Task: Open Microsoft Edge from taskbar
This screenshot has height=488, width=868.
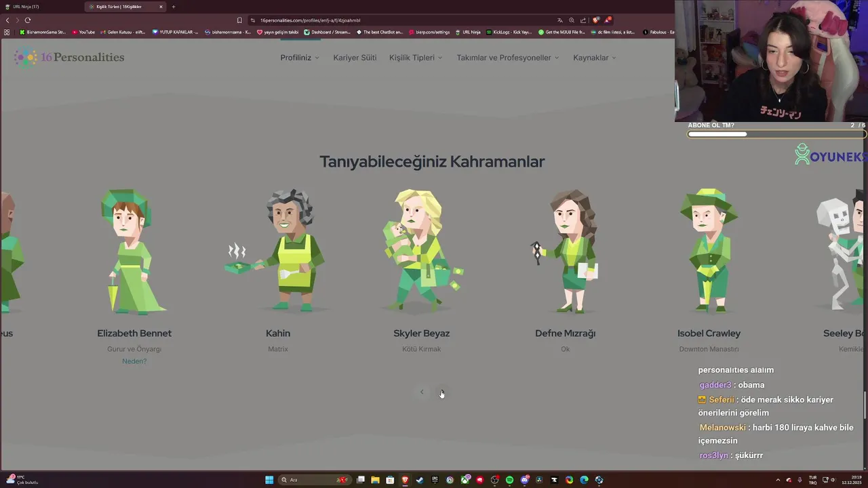Action: [584, 480]
